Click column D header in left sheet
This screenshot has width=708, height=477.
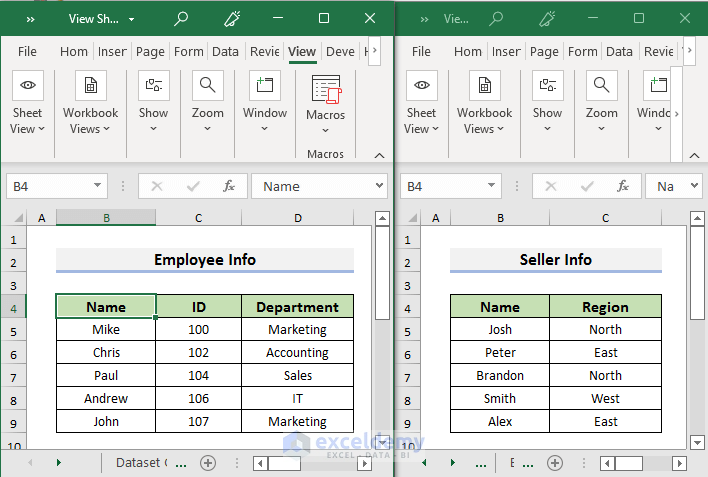298,218
